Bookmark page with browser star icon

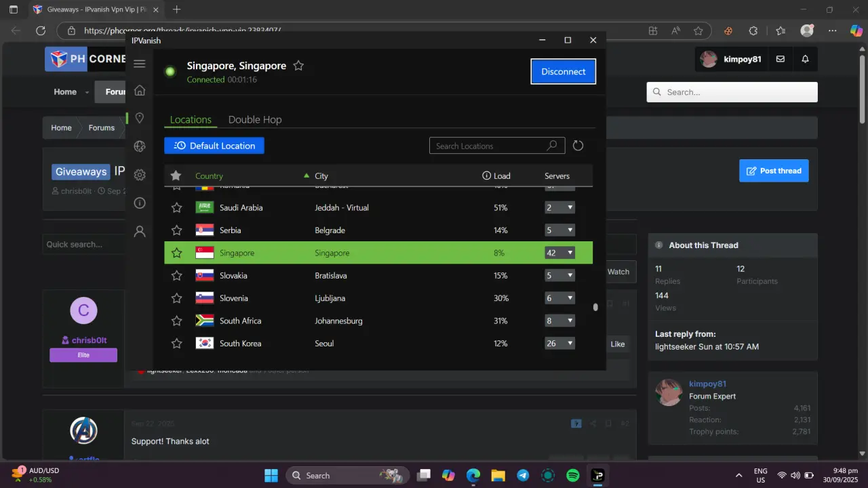(x=698, y=30)
